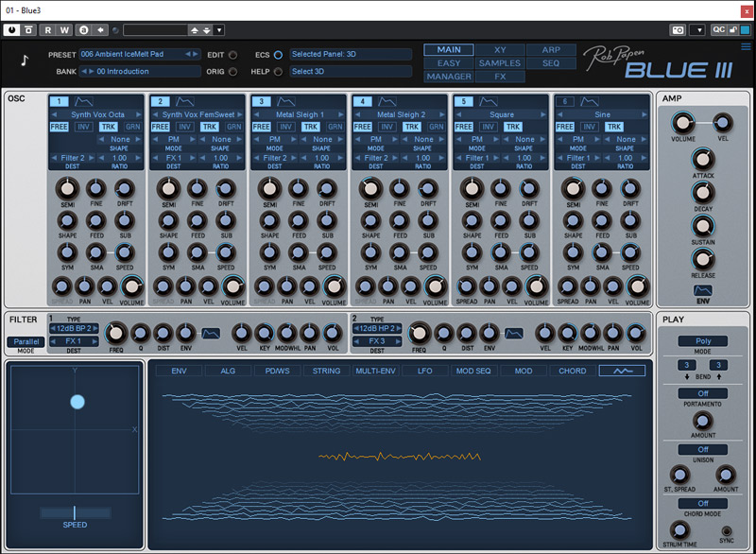Open the Poly play mode selector
Screen dimensions: 756x554
(703, 342)
